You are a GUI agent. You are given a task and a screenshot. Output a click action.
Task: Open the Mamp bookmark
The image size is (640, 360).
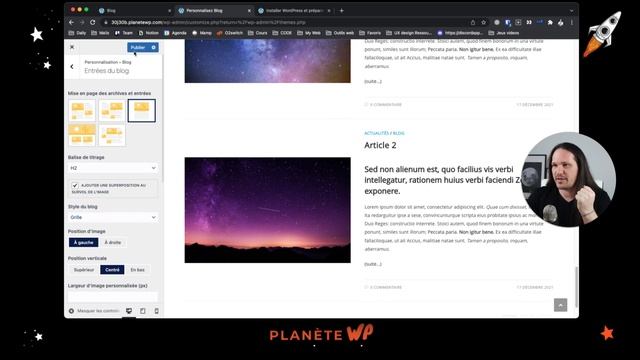click(x=202, y=33)
